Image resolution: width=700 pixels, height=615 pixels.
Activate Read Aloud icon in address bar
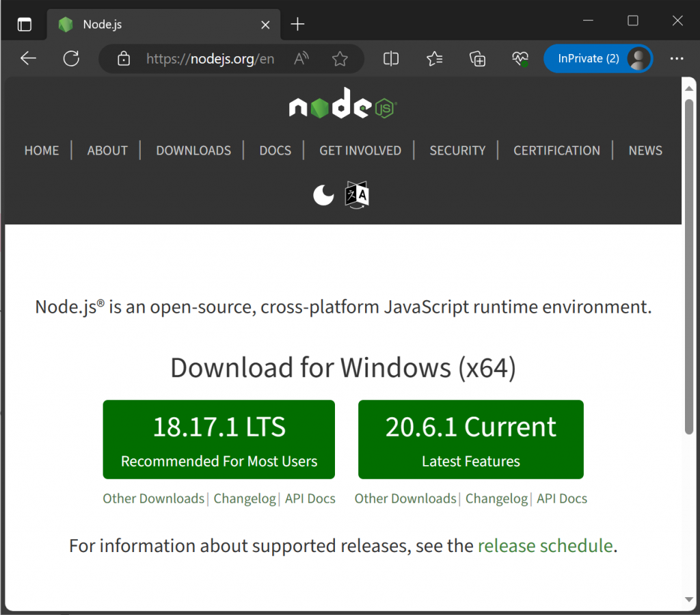click(x=301, y=59)
